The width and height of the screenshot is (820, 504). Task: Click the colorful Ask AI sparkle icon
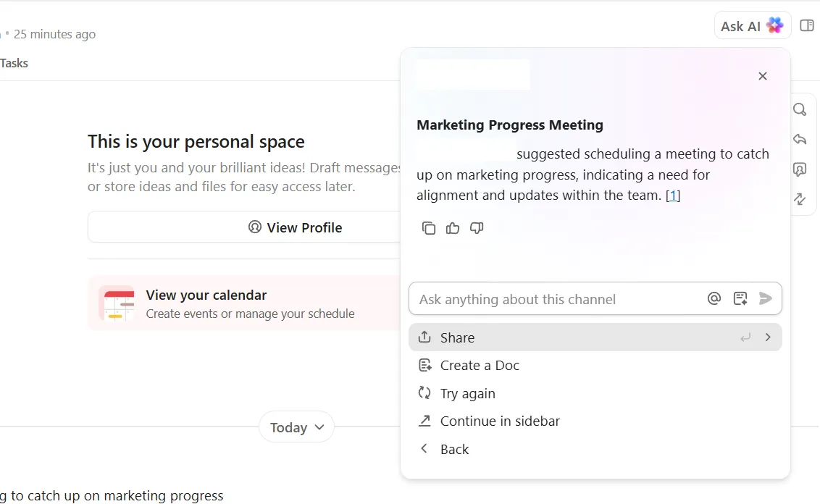775,25
